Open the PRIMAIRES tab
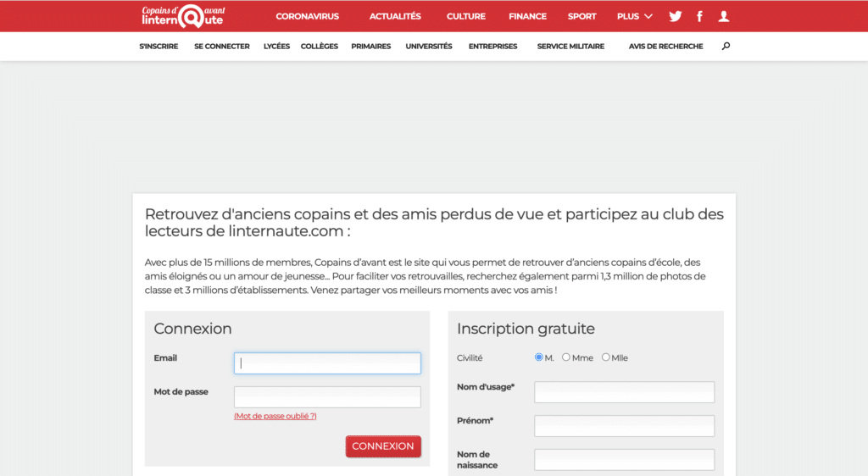The height and width of the screenshot is (476, 868). point(371,47)
